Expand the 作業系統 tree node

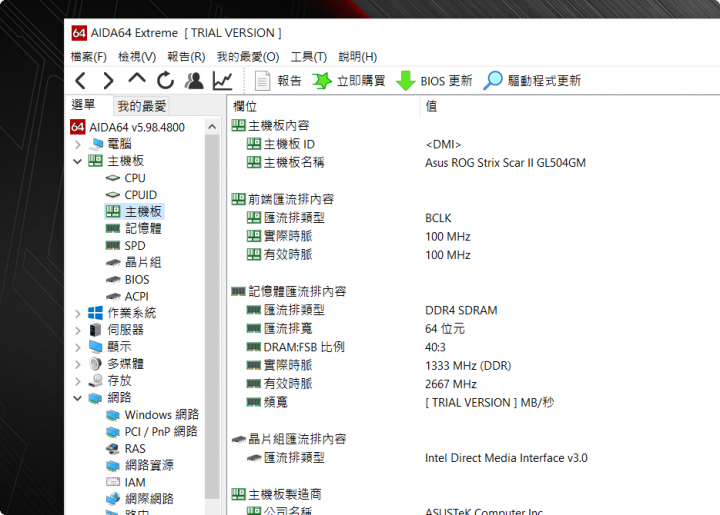pyautogui.click(x=78, y=313)
